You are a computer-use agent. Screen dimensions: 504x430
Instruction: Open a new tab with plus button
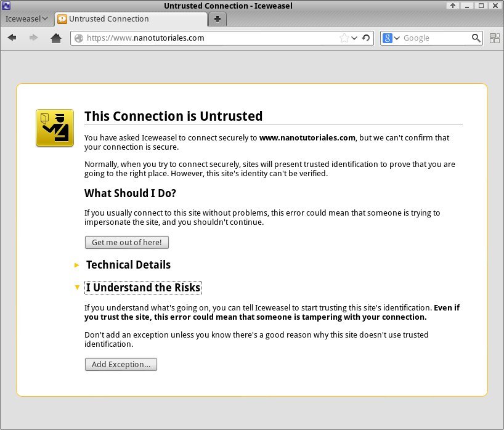(x=217, y=19)
